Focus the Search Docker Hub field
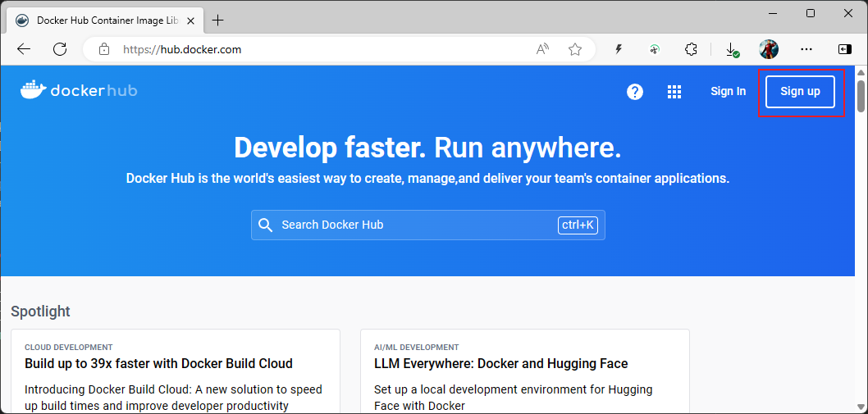 pos(414,225)
